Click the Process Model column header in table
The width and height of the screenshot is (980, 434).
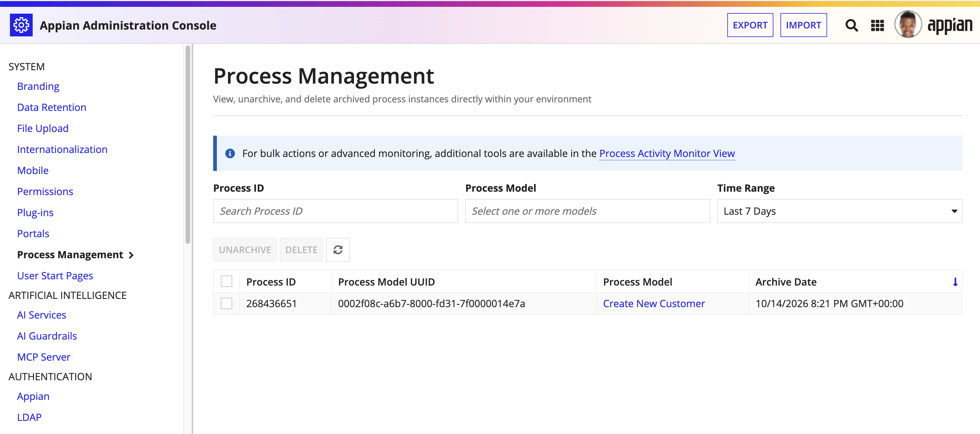pyautogui.click(x=637, y=282)
